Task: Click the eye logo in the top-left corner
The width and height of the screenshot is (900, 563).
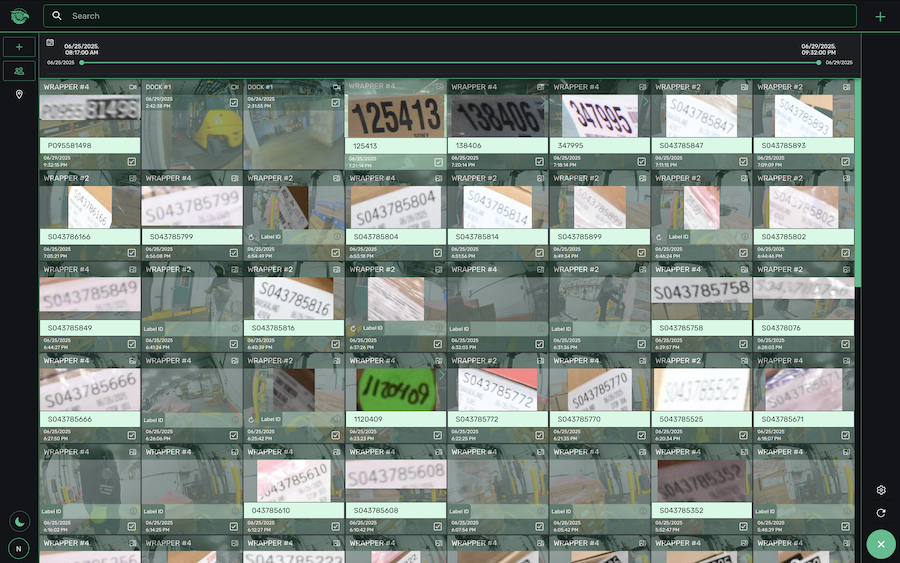Action: click(20, 16)
